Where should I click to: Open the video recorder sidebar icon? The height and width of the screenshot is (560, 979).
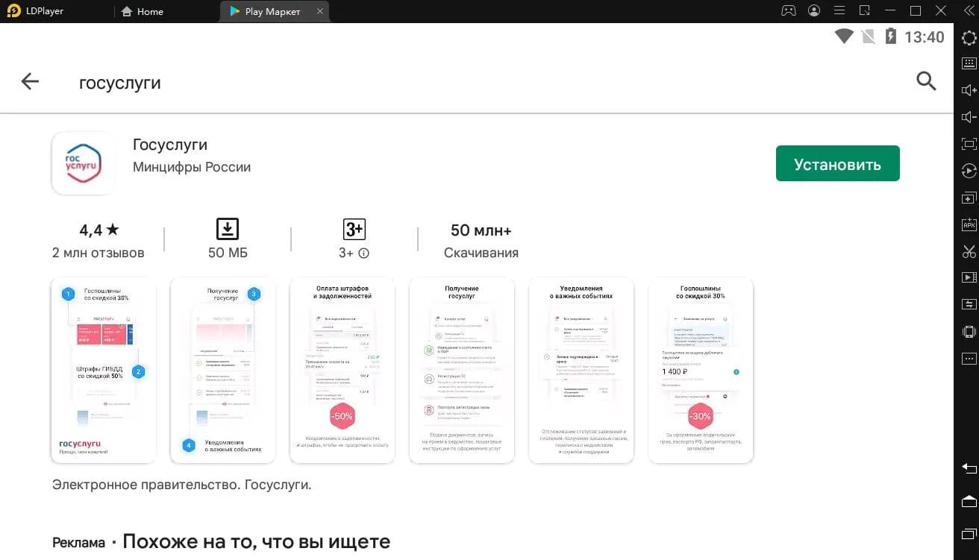969,277
